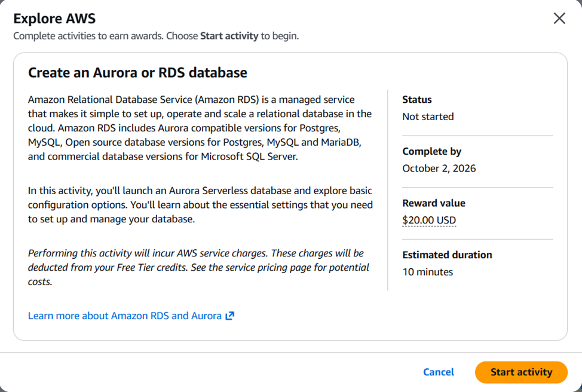This screenshot has height=392, width=582.
Task: Open Learn more about Amazon RDS and Aurora
Action: point(131,316)
